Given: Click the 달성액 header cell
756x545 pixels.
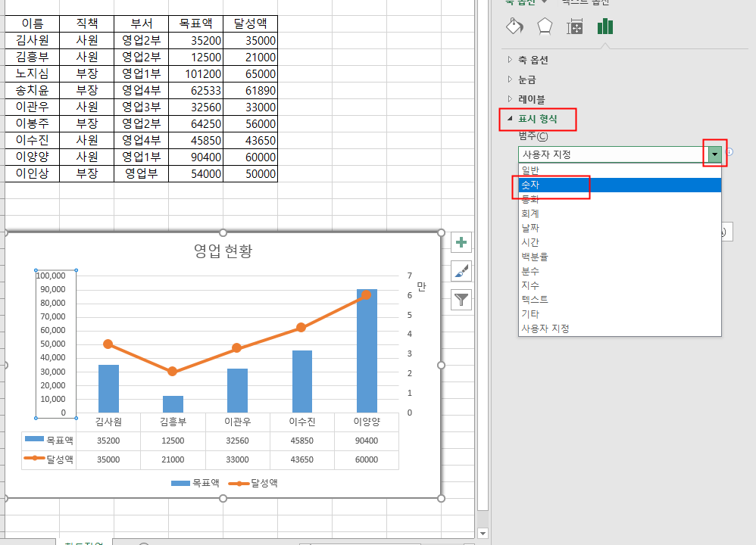Looking at the screenshot, I should 250,23.
